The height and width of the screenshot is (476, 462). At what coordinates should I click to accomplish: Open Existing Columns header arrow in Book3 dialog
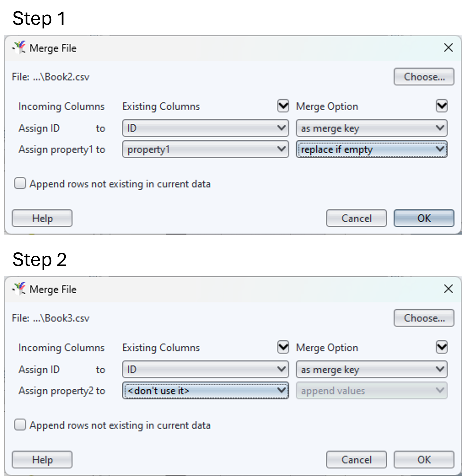click(x=283, y=347)
